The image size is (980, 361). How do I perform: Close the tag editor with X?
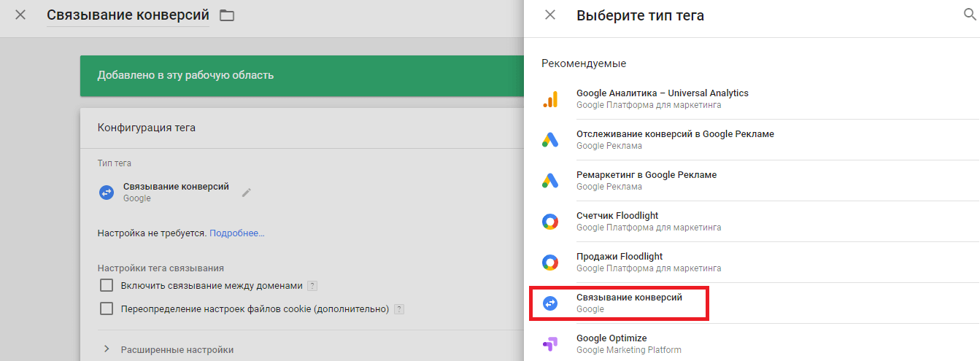[x=20, y=15]
